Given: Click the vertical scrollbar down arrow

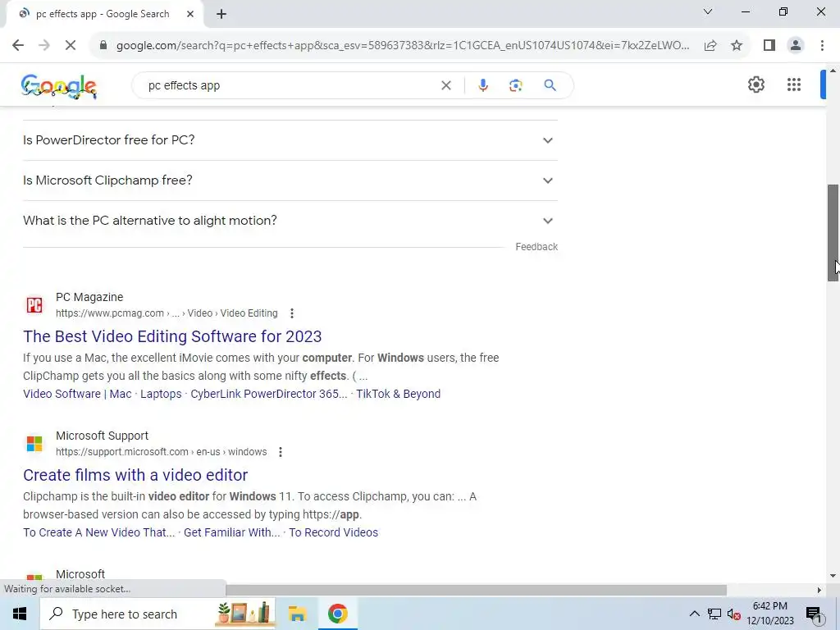Looking at the screenshot, I should 833,576.
